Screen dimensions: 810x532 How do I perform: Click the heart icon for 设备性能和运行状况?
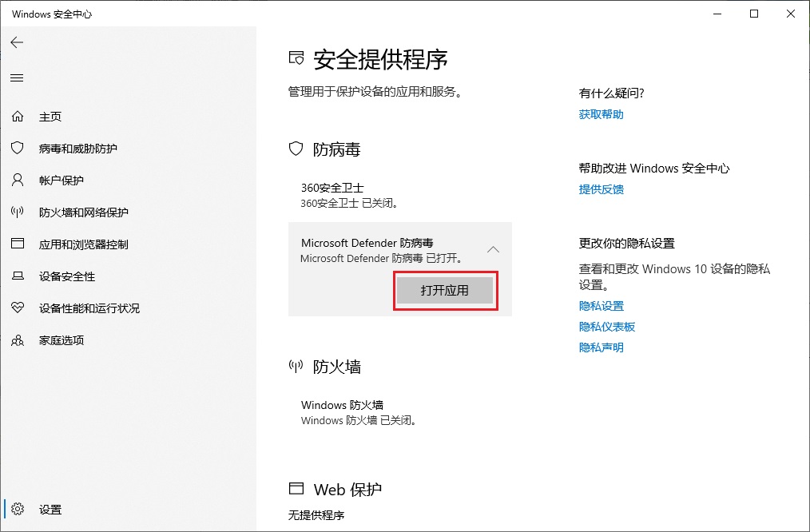click(18, 308)
